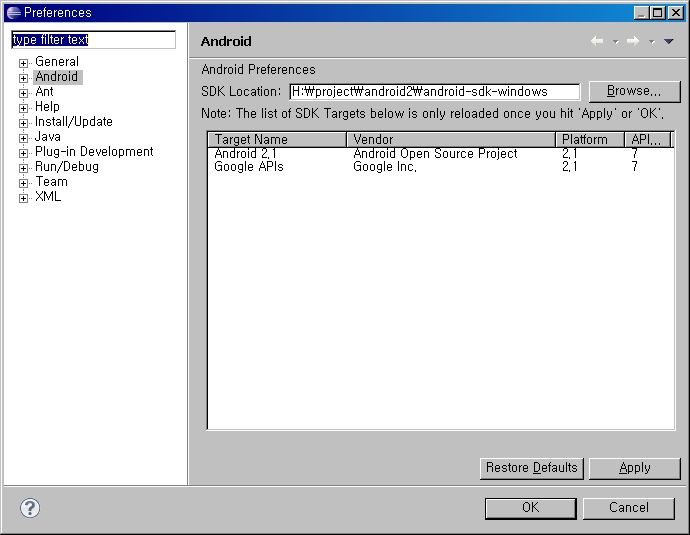Select Team preference category
This screenshot has width=690, height=535.
(51, 181)
